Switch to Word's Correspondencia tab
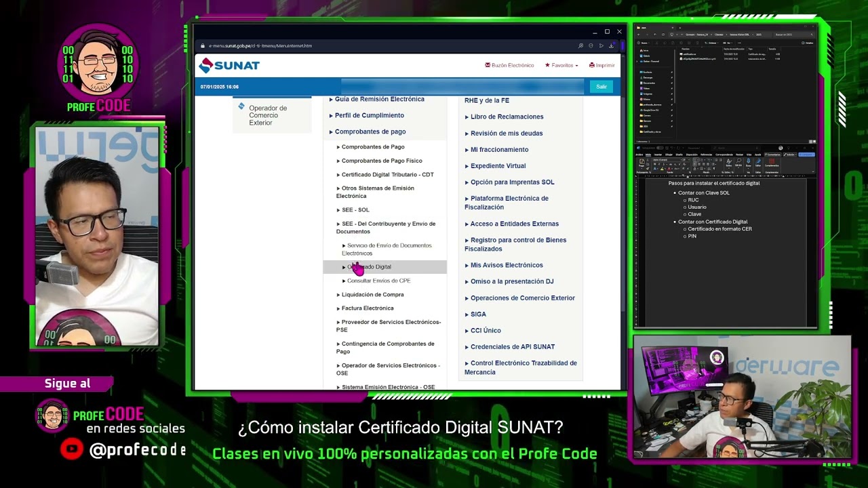The width and height of the screenshot is (868, 488). (x=724, y=155)
